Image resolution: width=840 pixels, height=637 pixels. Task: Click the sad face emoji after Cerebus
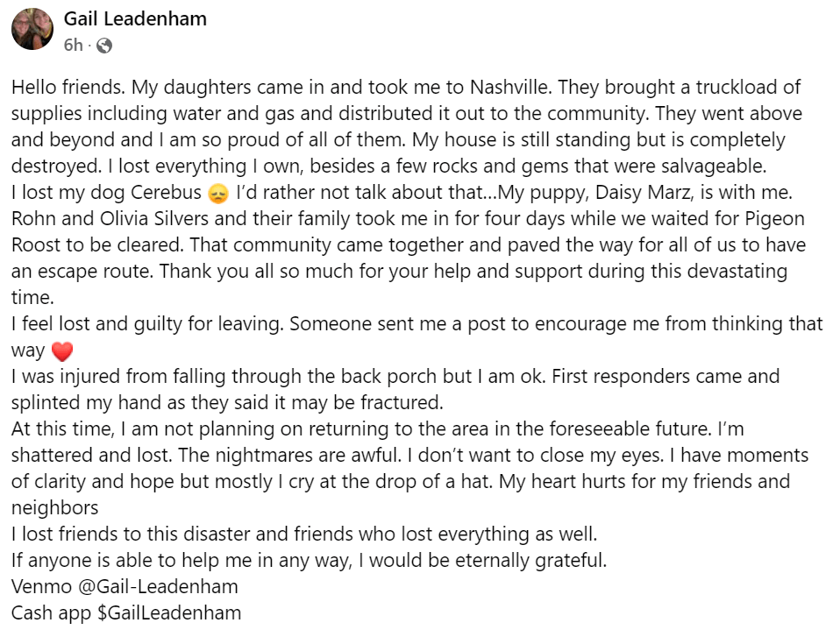point(219,193)
